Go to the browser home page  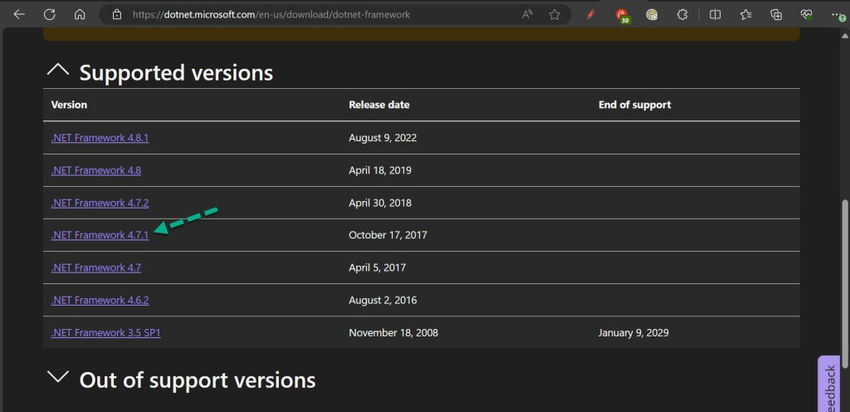click(80, 15)
